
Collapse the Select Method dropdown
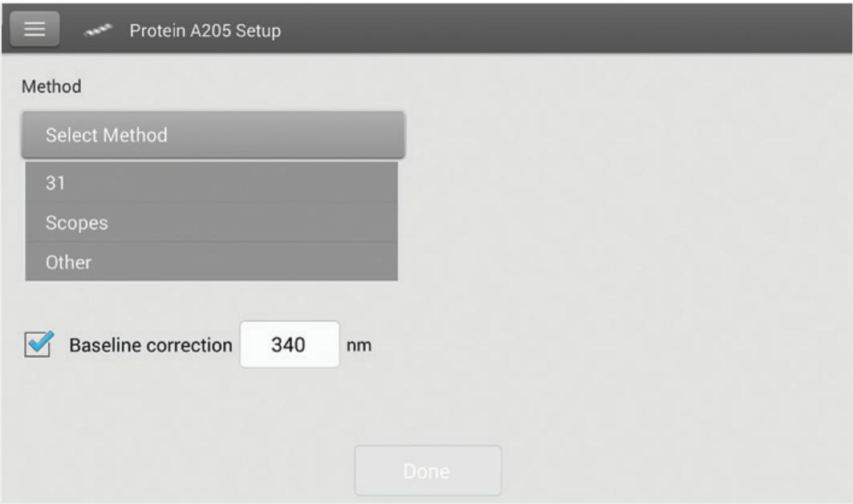coord(213,135)
